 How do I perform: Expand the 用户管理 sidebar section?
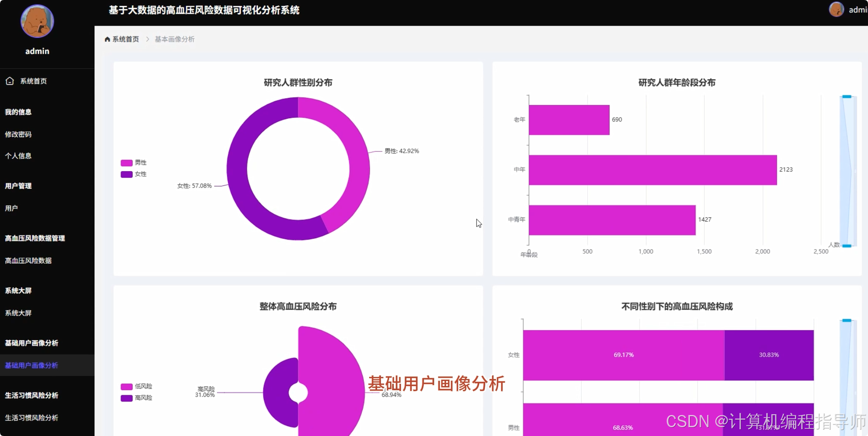18,186
